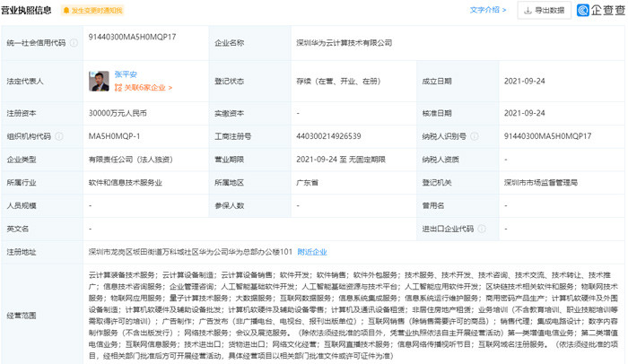The height and width of the screenshot is (364, 628).
Task: Select the 成立日期 value 2021-09-24
Action: point(524,82)
